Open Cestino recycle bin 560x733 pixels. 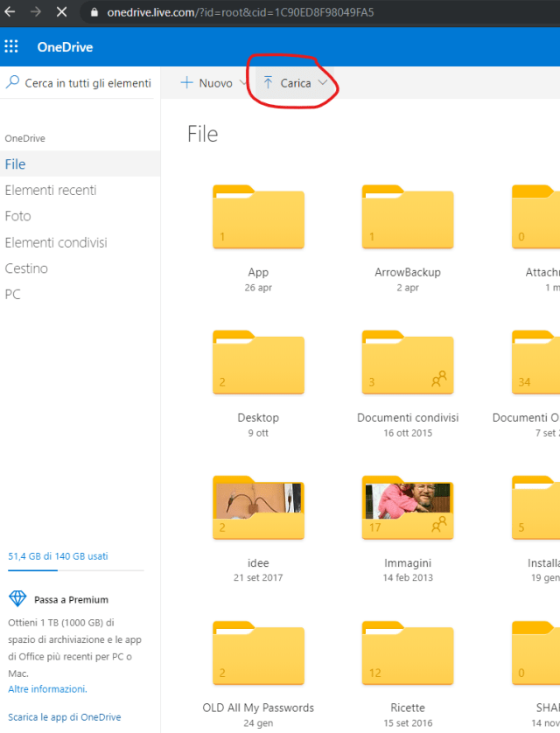[x=26, y=269]
